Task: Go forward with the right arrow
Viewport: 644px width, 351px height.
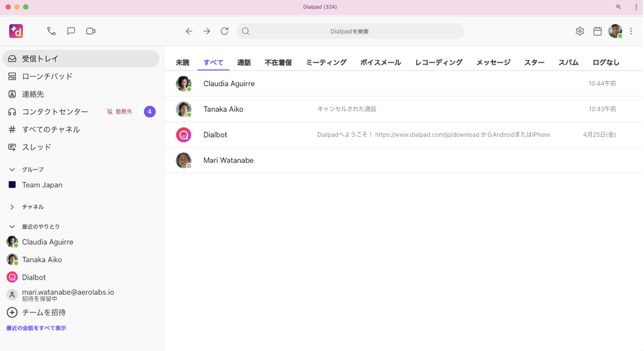Action: 206,31
